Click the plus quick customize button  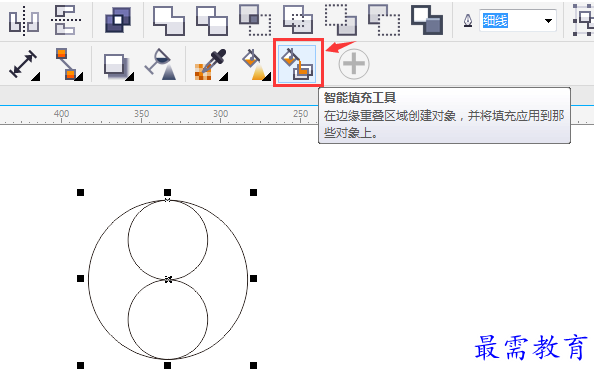(354, 63)
